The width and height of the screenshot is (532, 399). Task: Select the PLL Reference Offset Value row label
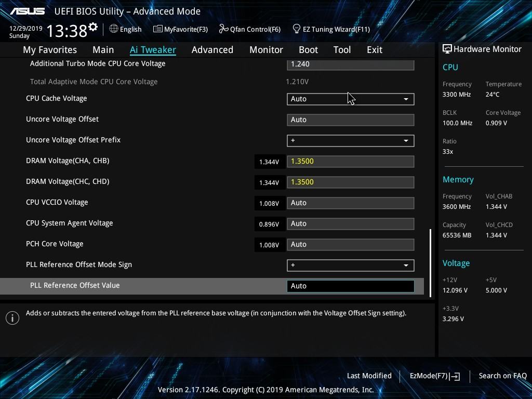point(75,285)
